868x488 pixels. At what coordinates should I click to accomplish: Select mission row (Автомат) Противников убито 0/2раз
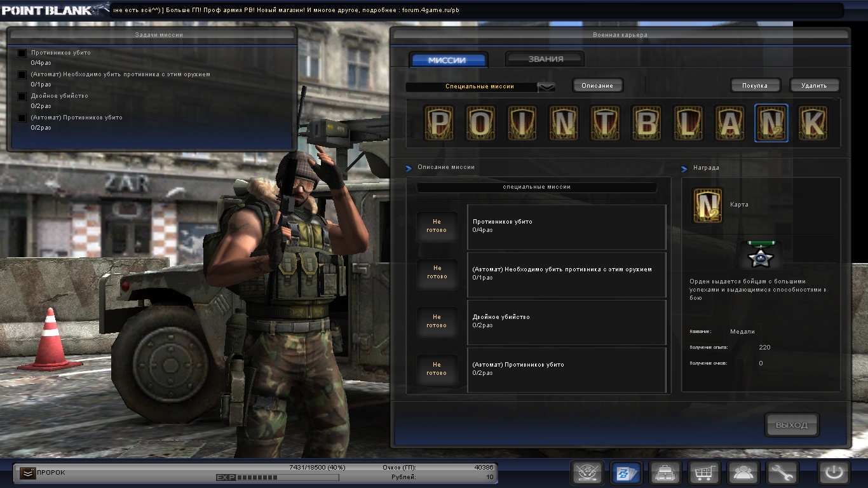[x=567, y=370]
